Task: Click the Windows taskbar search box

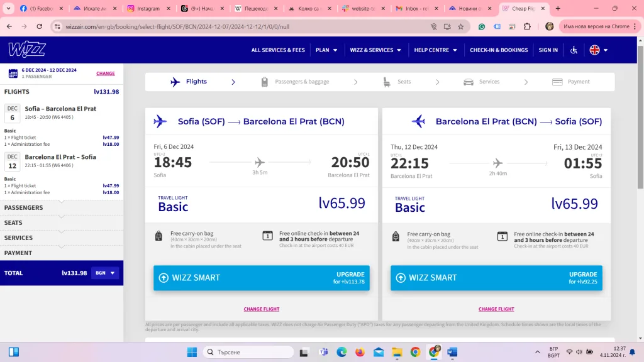Action: [248, 352]
